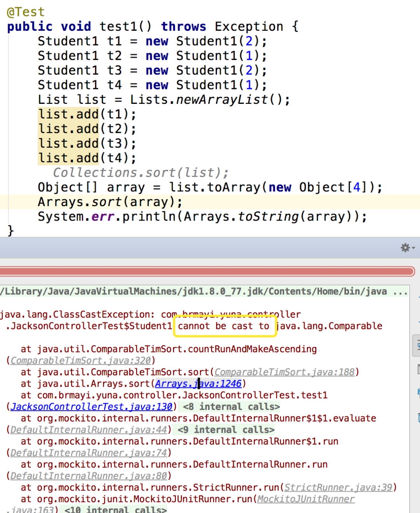Click the JacksonControllerTest.test1 stack frame text
This screenshot has height=513, width=420.
pyautogui.click(x=174, y=395)
